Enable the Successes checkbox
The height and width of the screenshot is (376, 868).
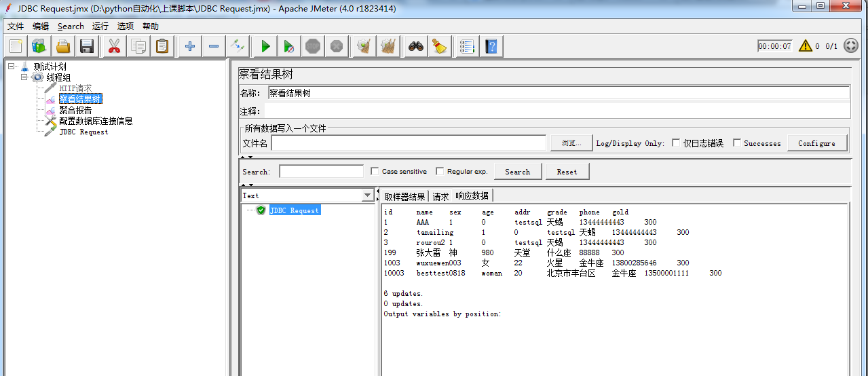[x=737, y=143]
